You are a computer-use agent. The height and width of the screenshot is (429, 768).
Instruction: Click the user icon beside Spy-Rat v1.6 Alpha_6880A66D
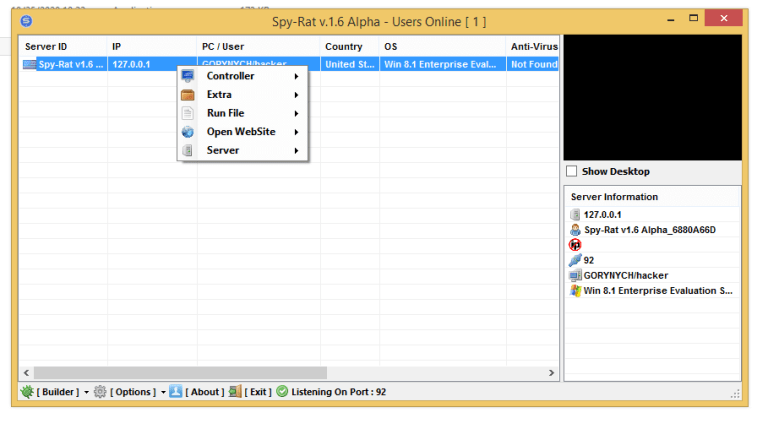pyautogui.click(x=575, y=230)
